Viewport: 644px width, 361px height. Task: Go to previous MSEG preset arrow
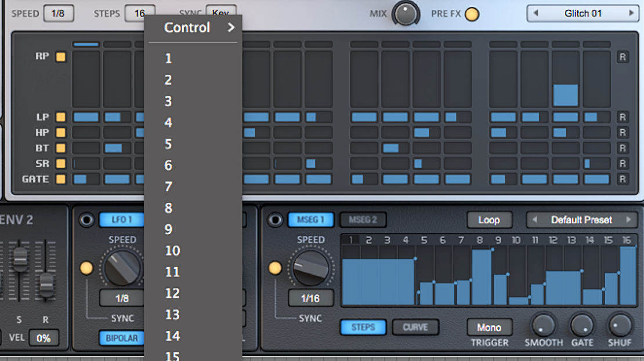tap(534, 220)
